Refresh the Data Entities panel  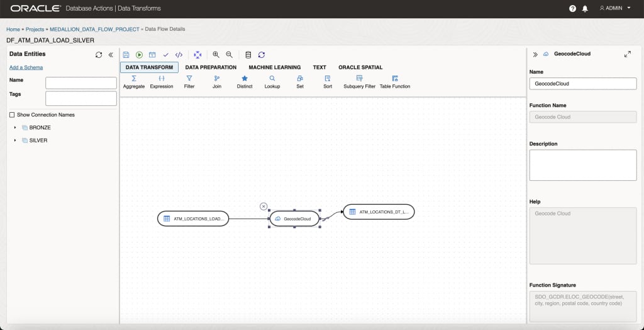99,55
